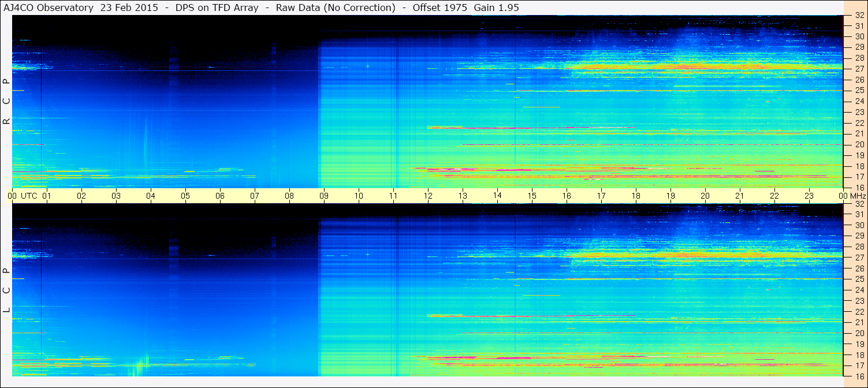868x388 pixels.
Task: Select hour 15 on the UTC axis
Action: 532,196
